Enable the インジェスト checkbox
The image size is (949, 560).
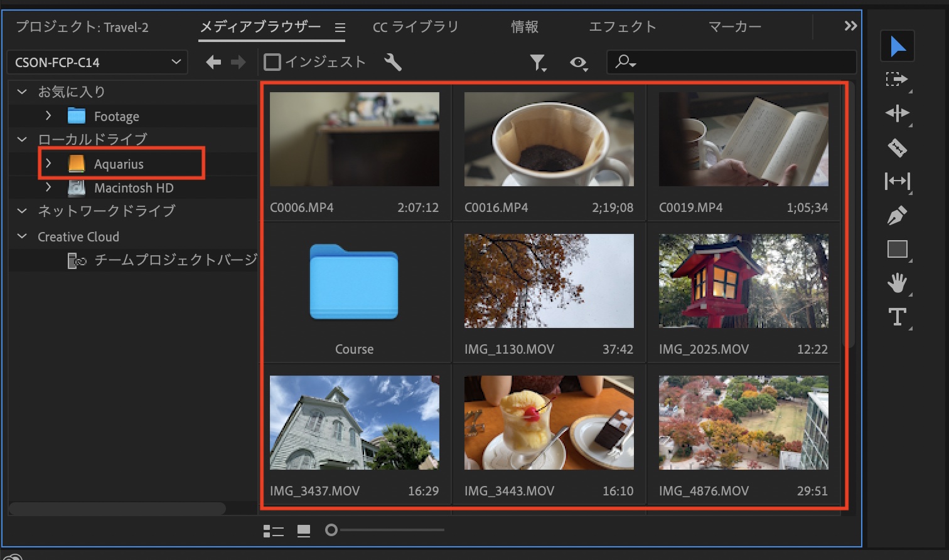[x=272, y=62]
